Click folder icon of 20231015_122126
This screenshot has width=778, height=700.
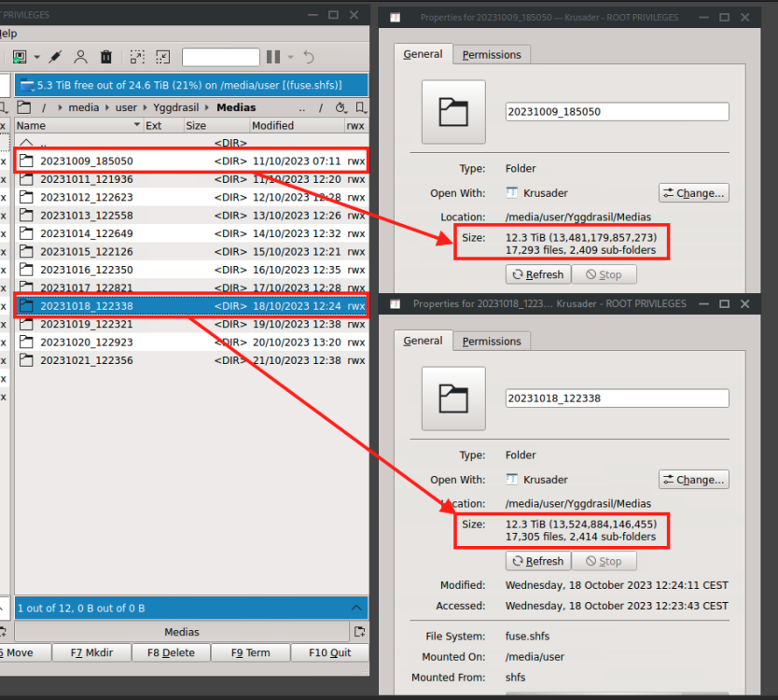pyautogui.click(x=26, y=252)
